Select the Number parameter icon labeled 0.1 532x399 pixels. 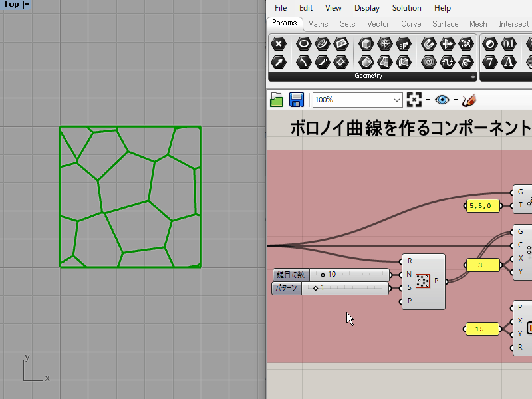click(508, 43)
